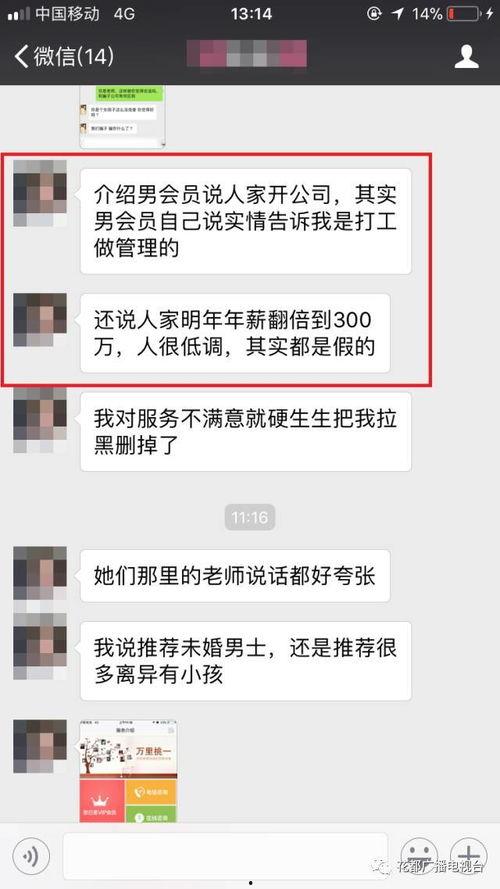Tap the 11:16 timestamp label
This screenshot has height=889, width=500.
(250, 517)
